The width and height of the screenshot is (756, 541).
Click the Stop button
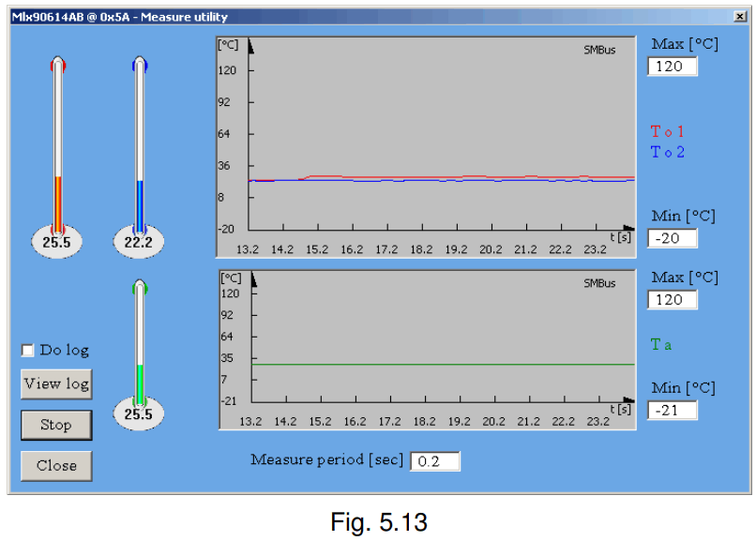tap(56, 425)
